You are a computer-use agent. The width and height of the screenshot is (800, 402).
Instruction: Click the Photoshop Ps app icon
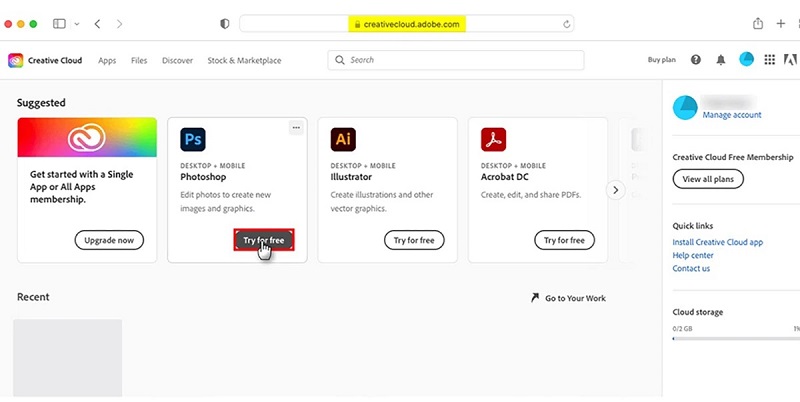193,139
